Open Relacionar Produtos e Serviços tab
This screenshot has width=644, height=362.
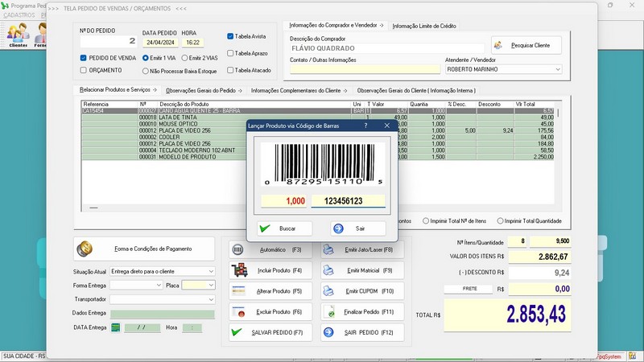tap(118, 89)
